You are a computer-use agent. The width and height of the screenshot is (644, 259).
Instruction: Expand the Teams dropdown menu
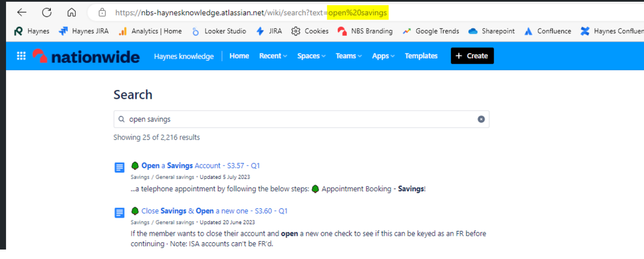click(348, 56)
